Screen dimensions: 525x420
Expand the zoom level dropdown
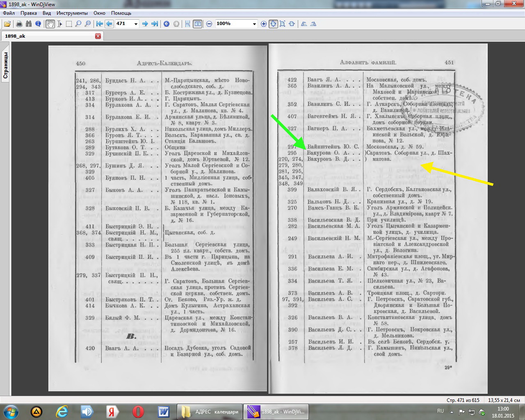pos(254,24)
